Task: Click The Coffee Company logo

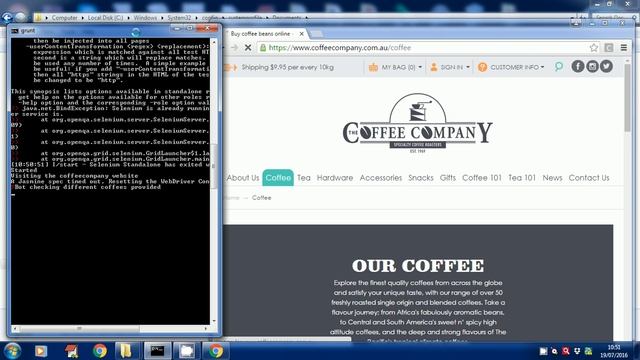Action: pos(417,123)
